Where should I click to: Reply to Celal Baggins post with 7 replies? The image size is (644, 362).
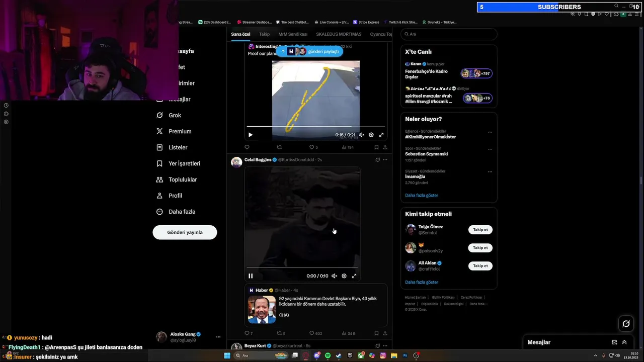click(249, 333)
